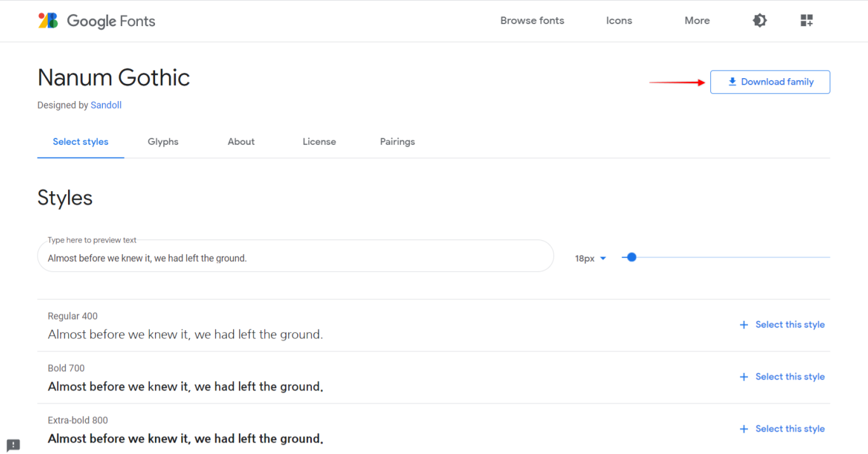Click the Nanum Gothic title
Viewport: 868px width, 454px height.
click(x=114, y=77)
